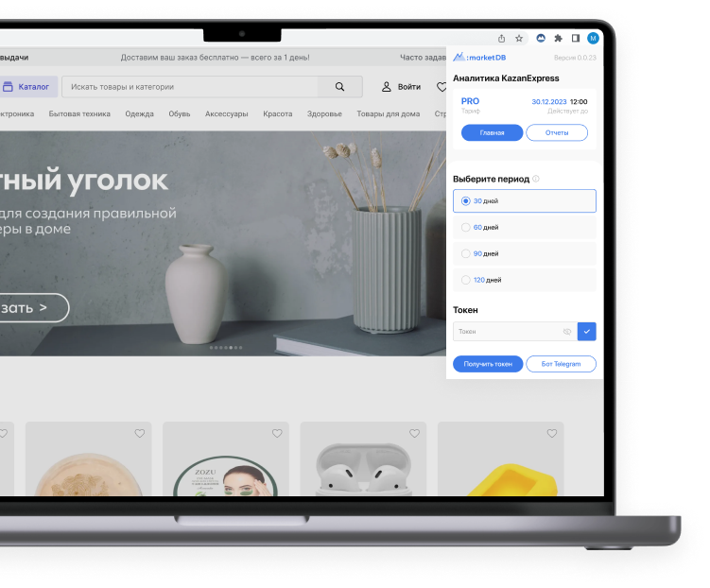Like the wireless earbuds product card

pos(414,433)
